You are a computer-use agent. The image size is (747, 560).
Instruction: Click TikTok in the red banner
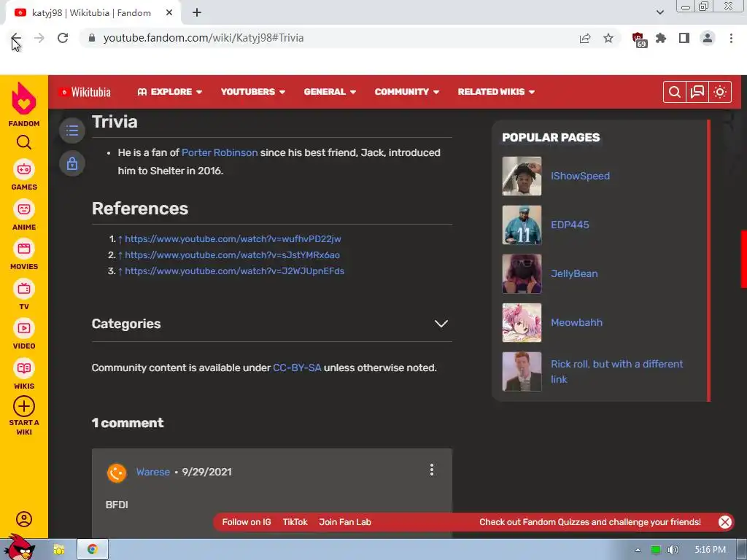[x=295, y=522]
